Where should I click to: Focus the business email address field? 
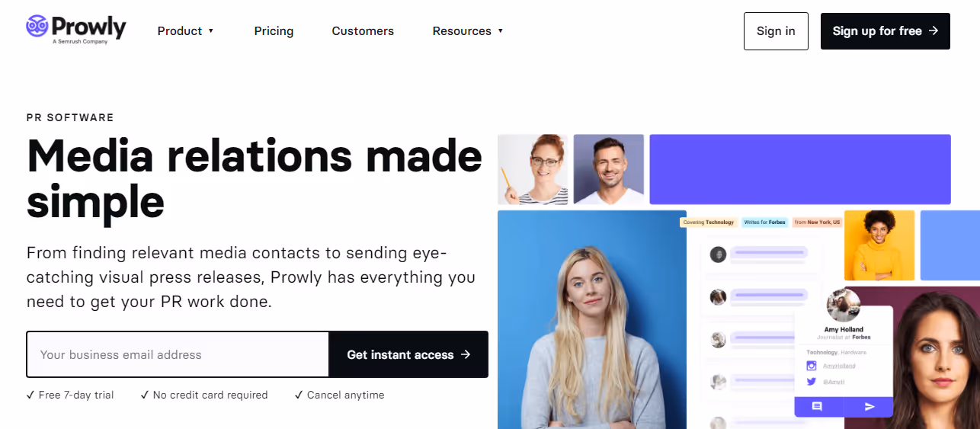pos(178,354)
